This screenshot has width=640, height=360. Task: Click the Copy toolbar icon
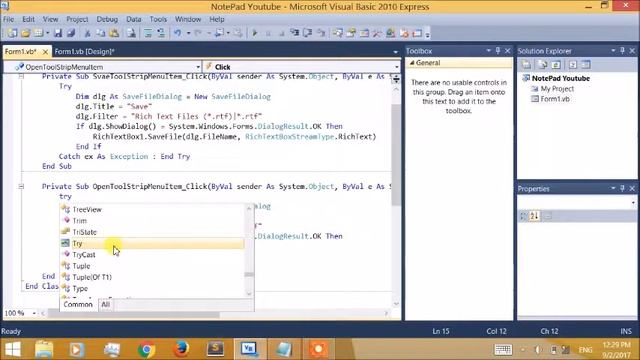coord(100,33)
